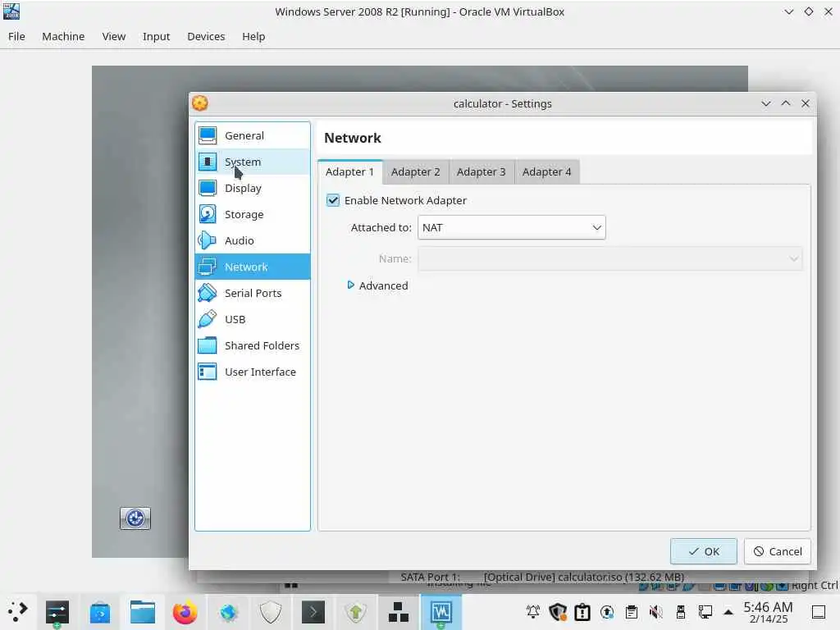Image resolution: width=840 pixels, height=630 pixels.
Task: Open the shield application in the taskbar
Action: click(271, 612)
